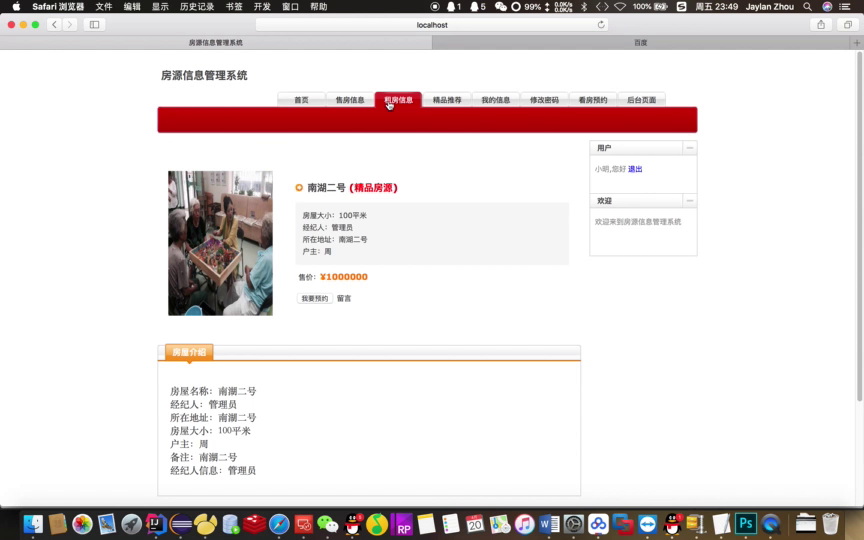The height and width of the screenshot is (540, 864).
Task: Switch to the 百度 browser tab
Action: click(641, 42)
